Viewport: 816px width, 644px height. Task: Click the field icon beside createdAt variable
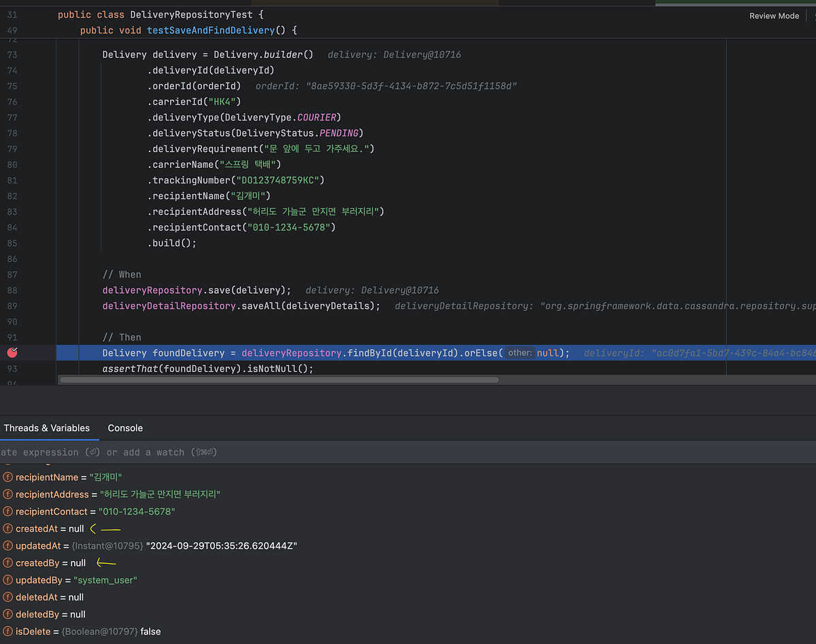(7, 528)
